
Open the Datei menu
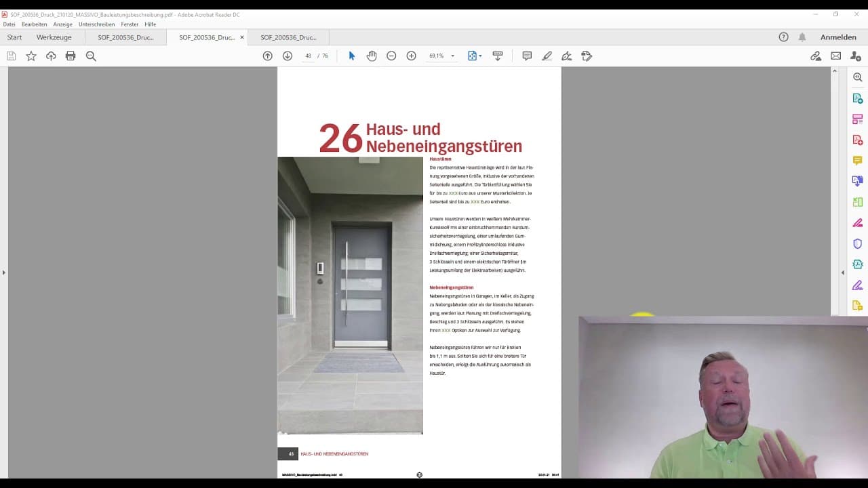(9, 24)
